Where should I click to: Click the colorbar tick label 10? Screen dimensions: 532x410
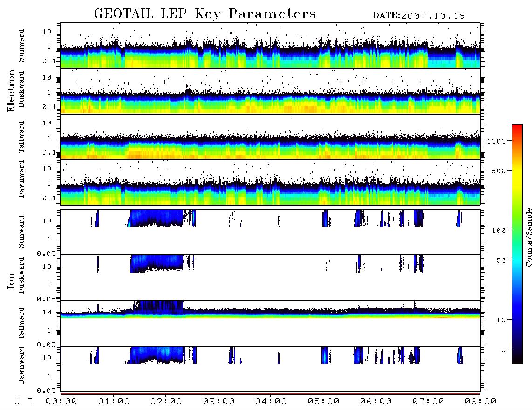pos(501,320)
